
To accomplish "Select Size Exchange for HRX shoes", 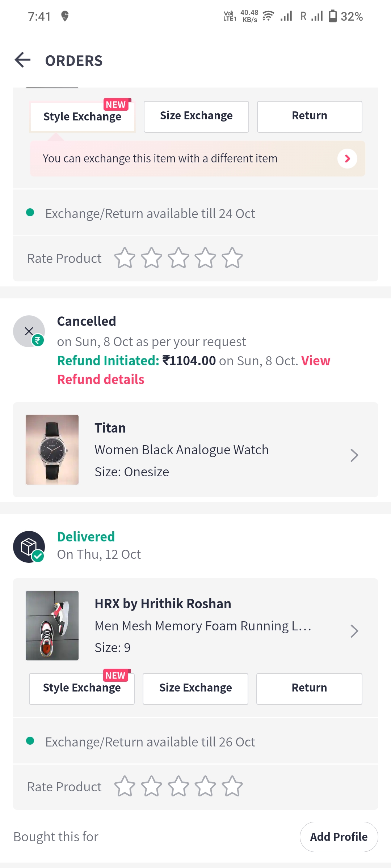I will (x=195, y=688).
